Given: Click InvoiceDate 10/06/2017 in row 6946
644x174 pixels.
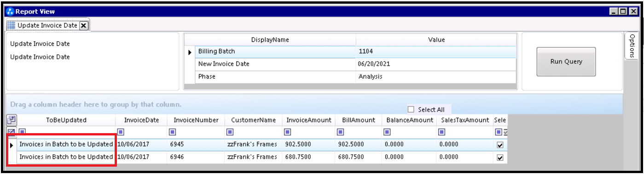Looking at the screenshot, I should (x=141, y=157).
